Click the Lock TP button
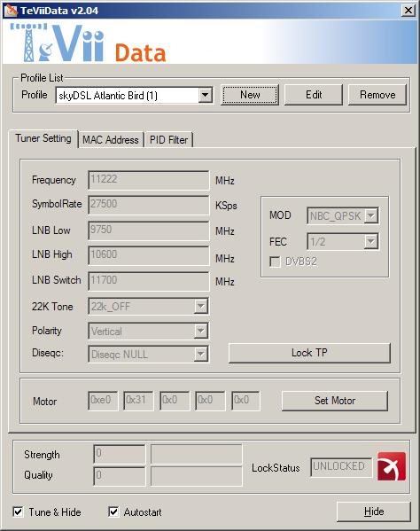 (309, 353)
